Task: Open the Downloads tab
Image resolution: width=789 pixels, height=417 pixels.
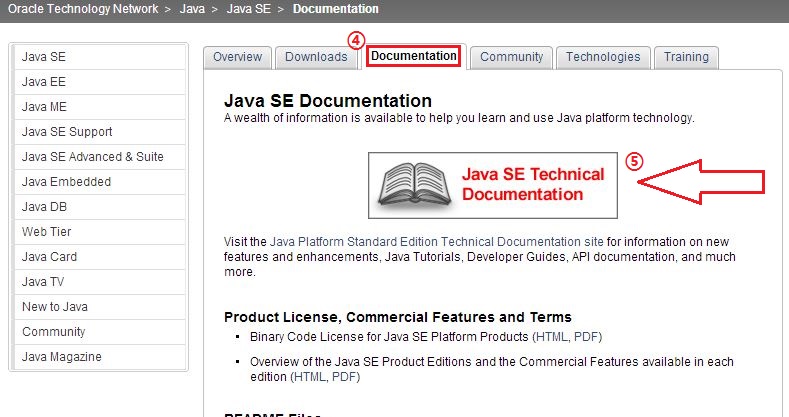Action: [x=316, y=57]
